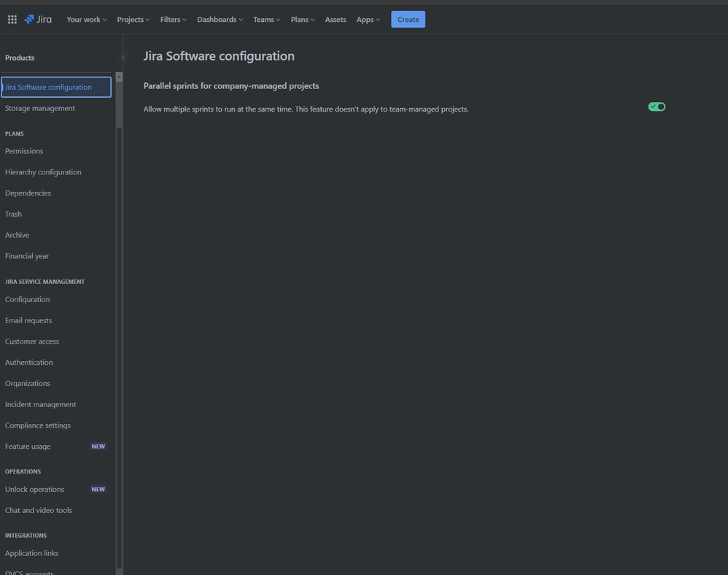
Task: Open the Teams dropdown
Action: click(266, 20)
